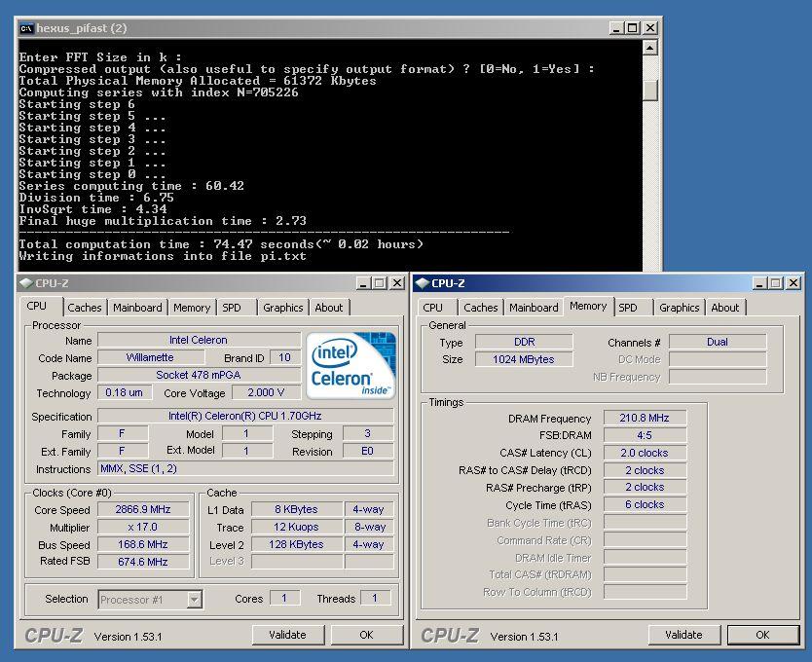Open Graphics tab in right CPU-Z window
812x662 pixels.
[679, 308]
